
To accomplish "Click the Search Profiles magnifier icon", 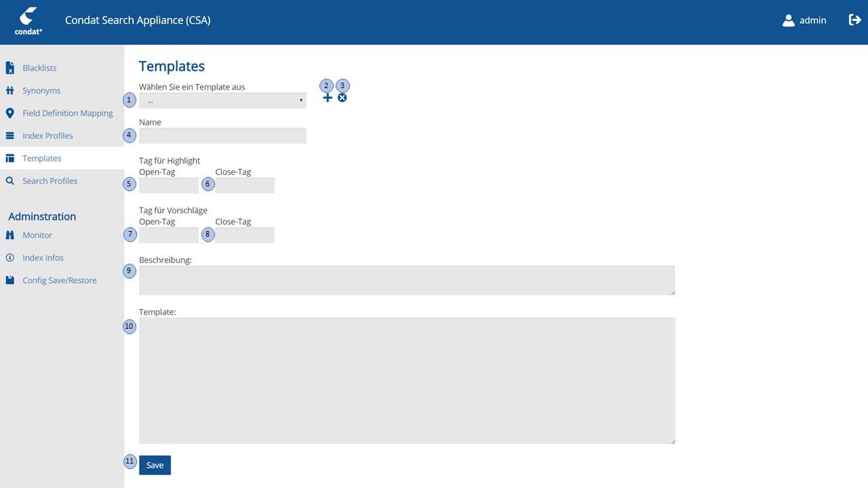I will 10,181.
